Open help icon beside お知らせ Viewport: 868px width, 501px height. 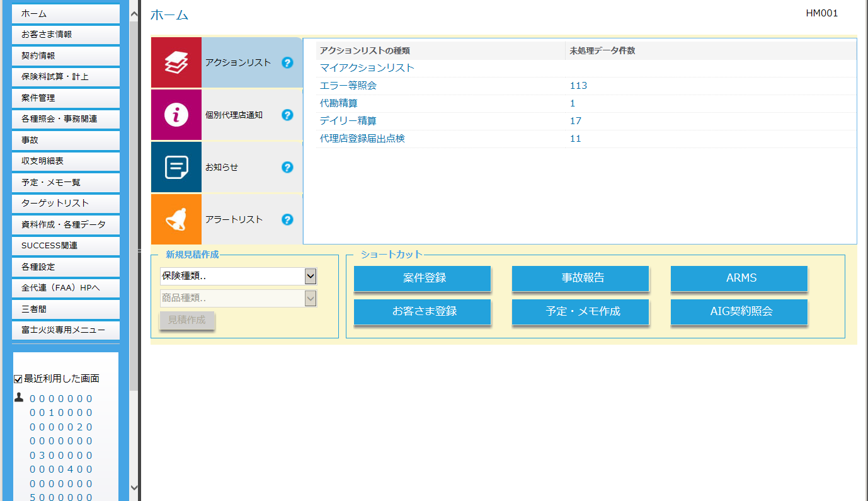pyautogui.click(x=287, y=167)
